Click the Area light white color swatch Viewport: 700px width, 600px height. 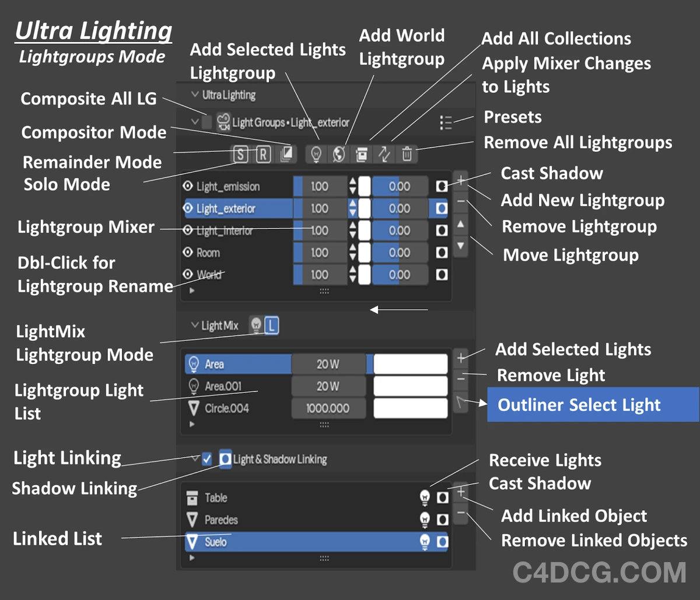point(411,364)
